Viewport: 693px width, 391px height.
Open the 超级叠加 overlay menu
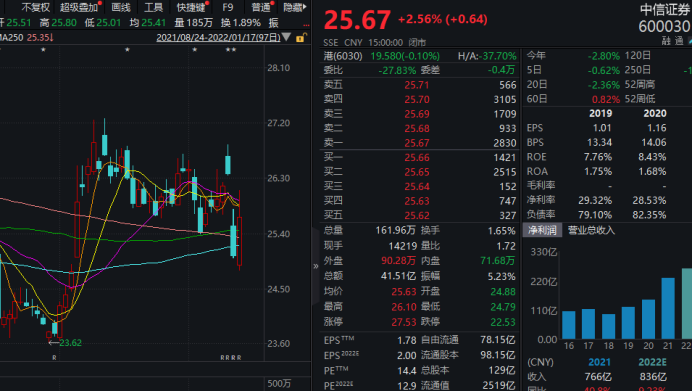(x=80, y=7)
